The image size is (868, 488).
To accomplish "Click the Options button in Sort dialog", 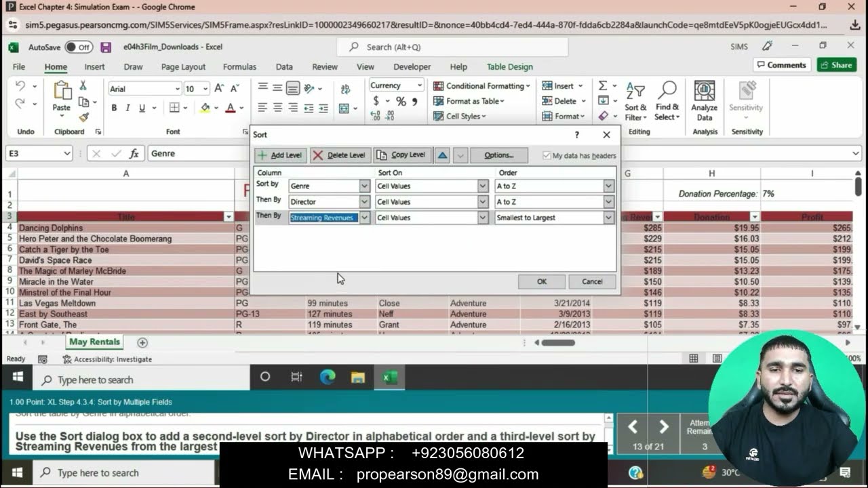I will click(x=498, y=155).
